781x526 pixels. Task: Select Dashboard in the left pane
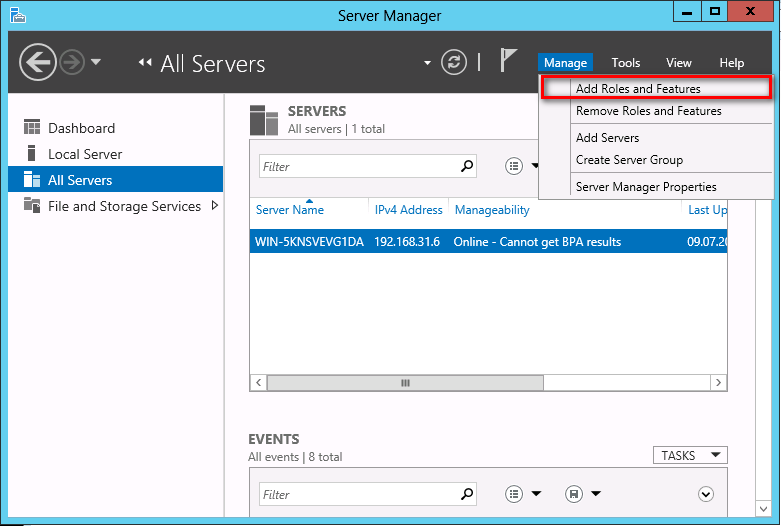pyautogui.click(x=81, y=128)
